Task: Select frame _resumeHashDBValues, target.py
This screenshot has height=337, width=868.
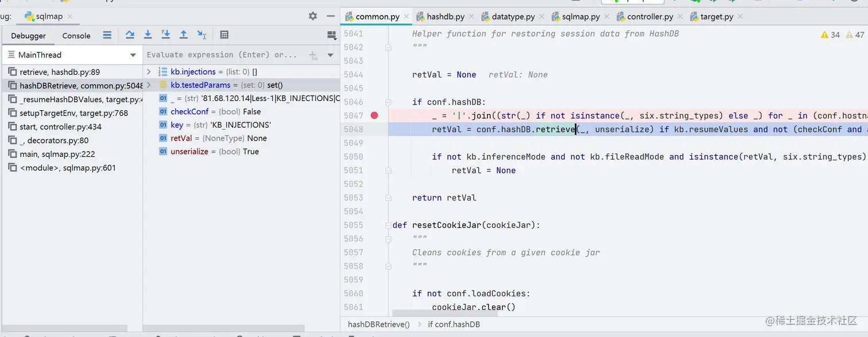Action: 72,99
